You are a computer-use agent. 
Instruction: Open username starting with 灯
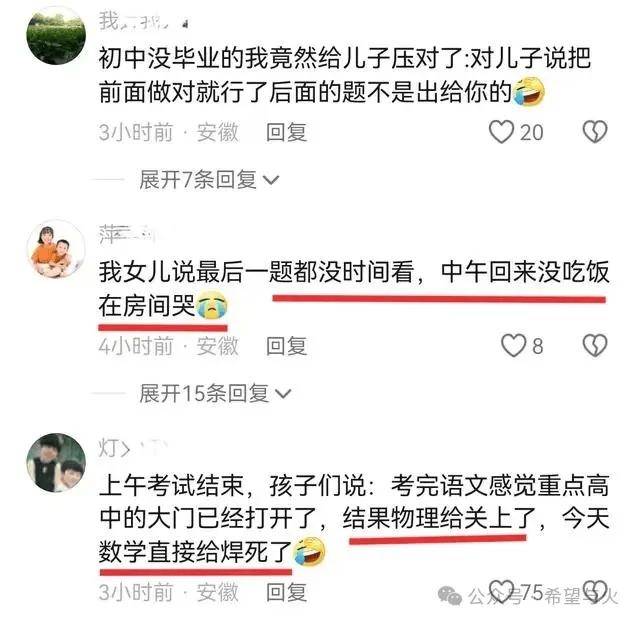coord(133,448)
